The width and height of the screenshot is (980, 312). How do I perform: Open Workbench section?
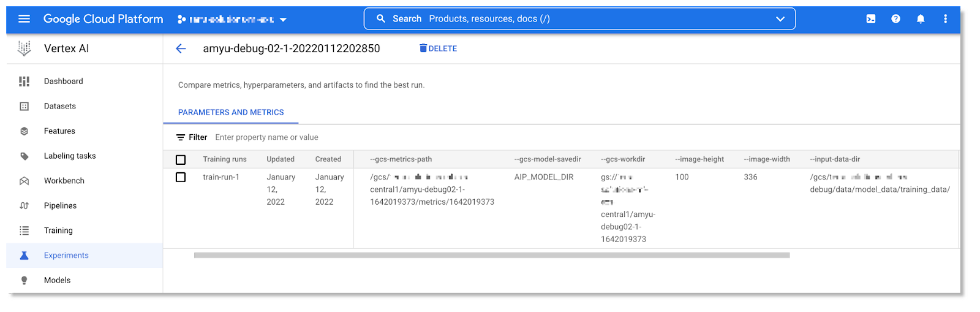click(x=64, y=181)
